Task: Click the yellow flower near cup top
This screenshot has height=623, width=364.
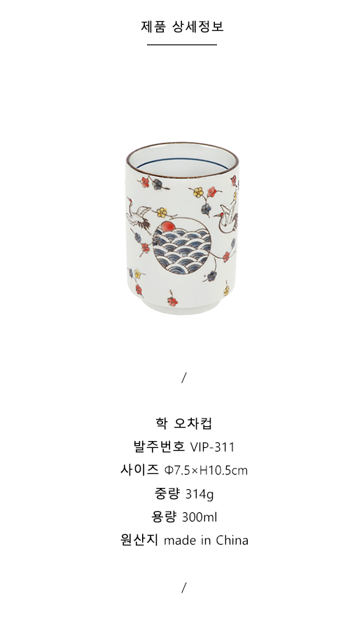Action: [198, 192]
